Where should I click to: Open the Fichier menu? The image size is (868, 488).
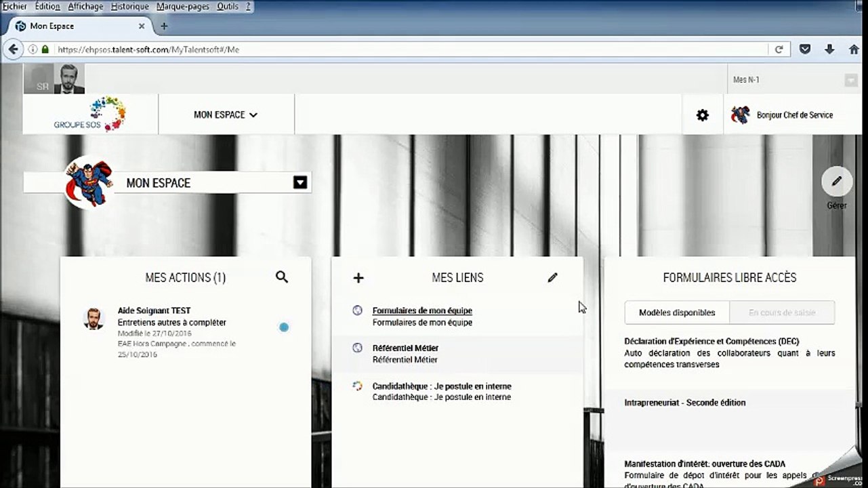point(15,6)
